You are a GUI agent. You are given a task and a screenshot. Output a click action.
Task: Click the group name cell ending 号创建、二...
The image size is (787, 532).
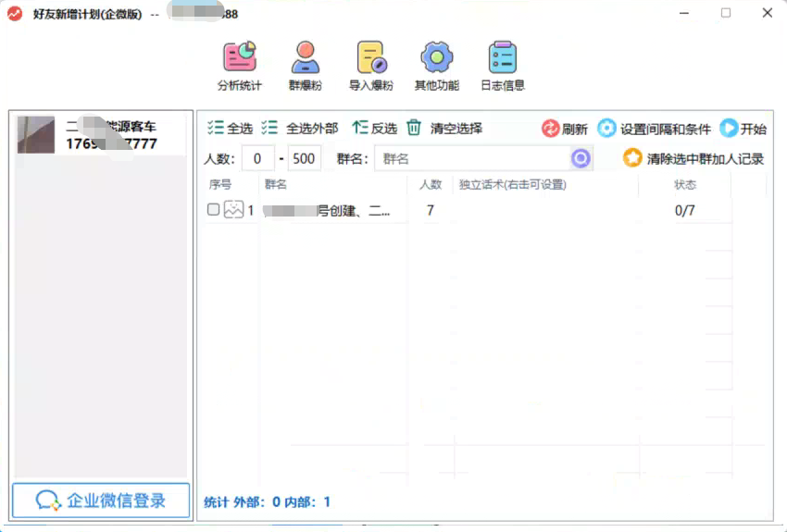[x=326, y=211]
